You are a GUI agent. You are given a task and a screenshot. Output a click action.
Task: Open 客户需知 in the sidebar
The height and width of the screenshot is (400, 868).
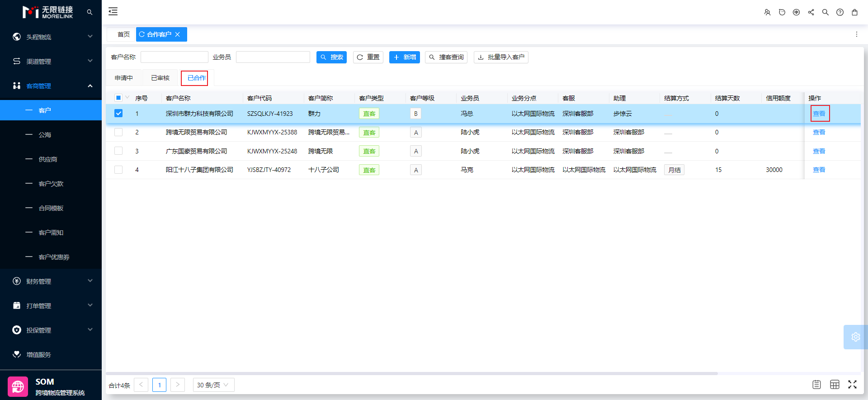(51, 233)
